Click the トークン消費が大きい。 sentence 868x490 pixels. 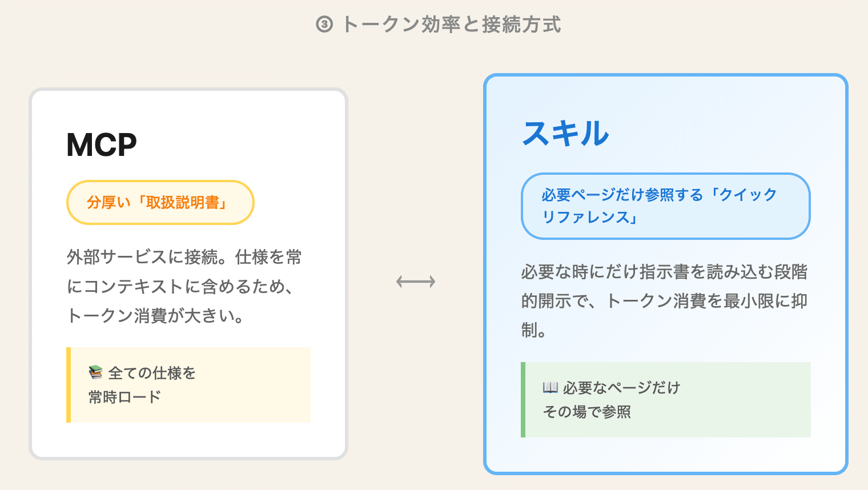155,316
